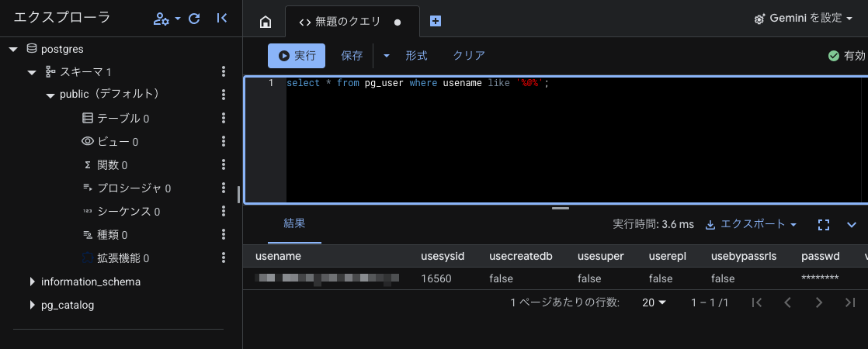The width and height of the screenshot is (868, 349).
Task: Open rows per page dropdown showing 20
Action: click(654, 302)
